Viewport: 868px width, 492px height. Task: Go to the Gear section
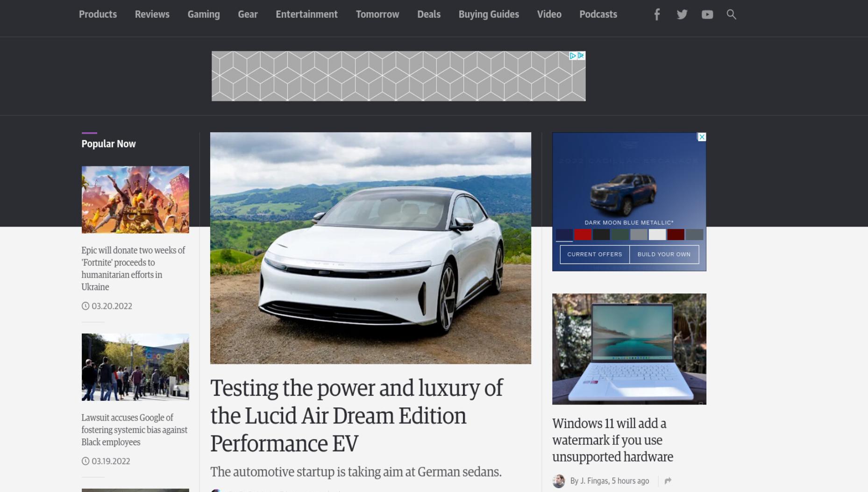point(248,14)
